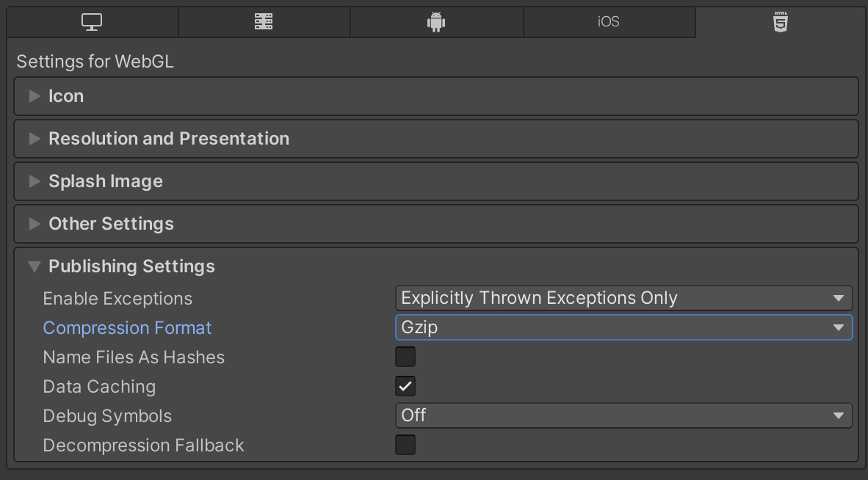This screenshot has height=480, width=868.
Task: Select the Compression Format label
Action: pos(126,327)
